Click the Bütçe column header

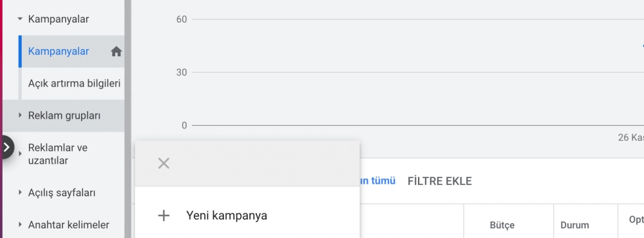pos(502,225)
